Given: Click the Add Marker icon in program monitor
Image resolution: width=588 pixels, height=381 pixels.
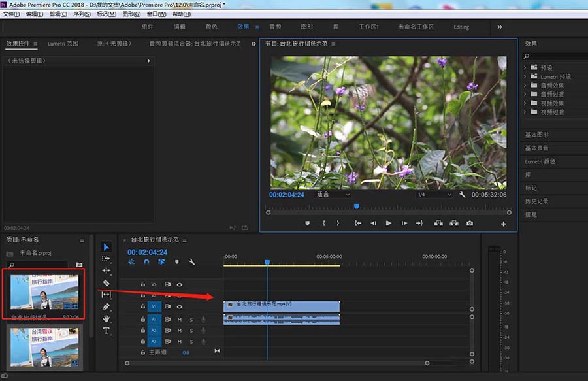Looking at the screenshot, I should coord(308,224).
